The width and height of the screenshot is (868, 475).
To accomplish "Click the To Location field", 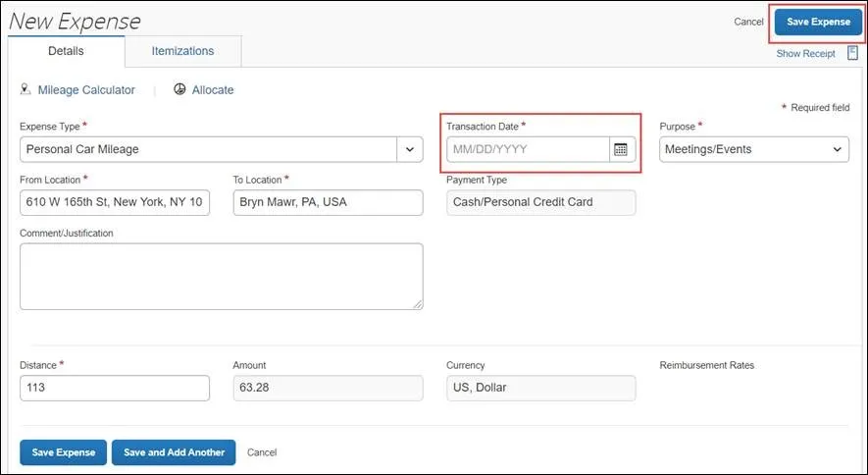I will pyautogui.click(x=328, y=202).
